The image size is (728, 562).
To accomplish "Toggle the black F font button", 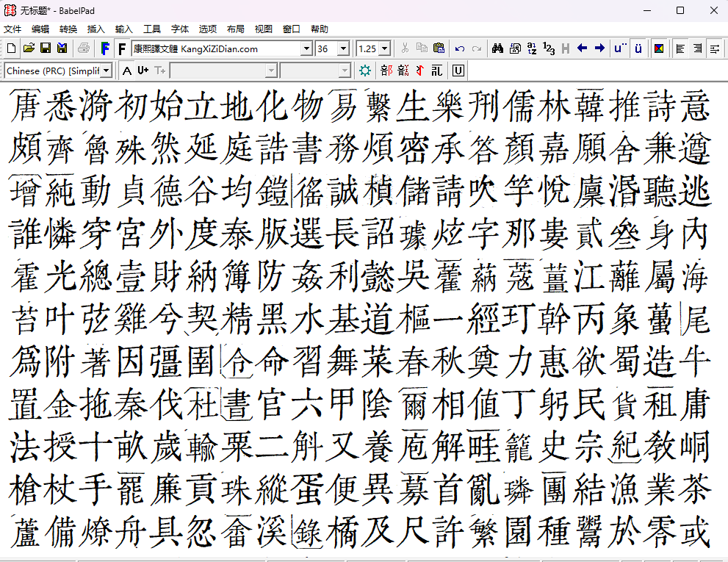I will (x=122, y=48).
